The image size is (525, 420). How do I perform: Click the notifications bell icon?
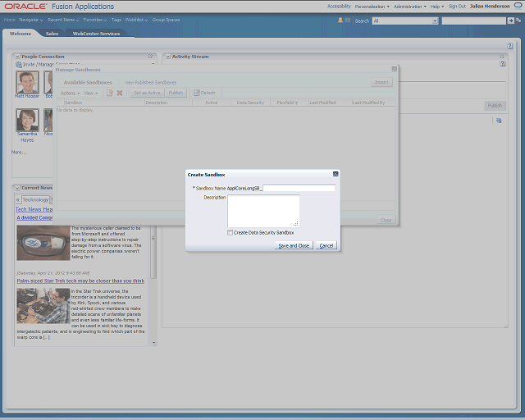(x=340, y=21)
